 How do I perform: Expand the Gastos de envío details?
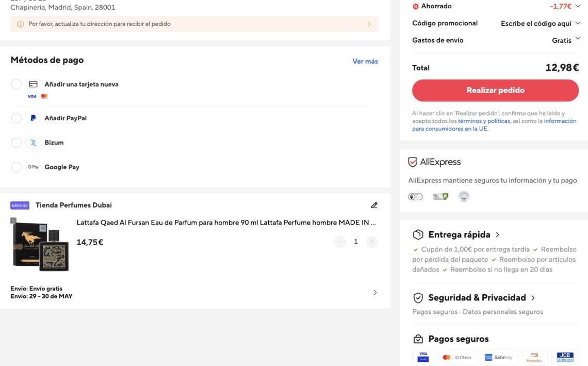pos(578,38)
